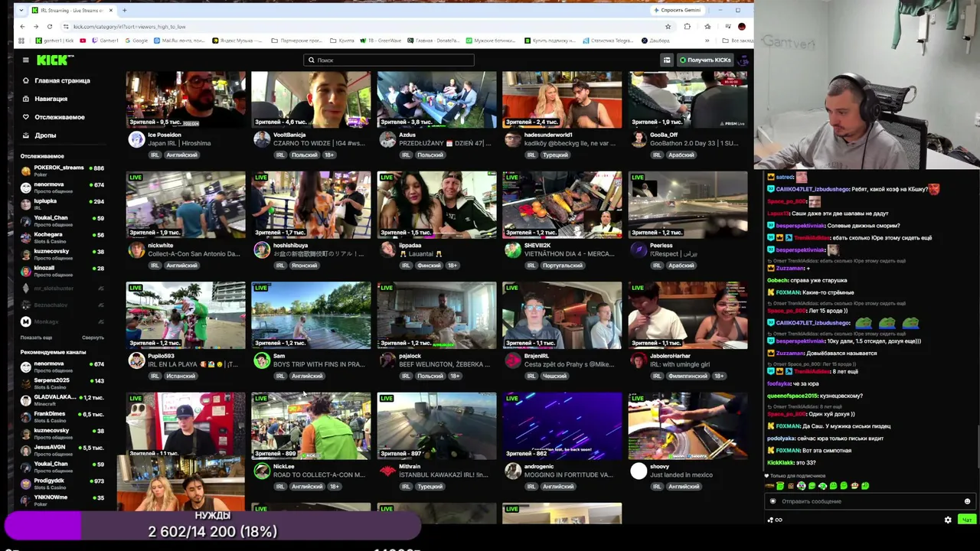Screen dimensions: 980x551
Task: Open Ice Poseidon stream thumbnail
Action: click(x=186, y=99)
